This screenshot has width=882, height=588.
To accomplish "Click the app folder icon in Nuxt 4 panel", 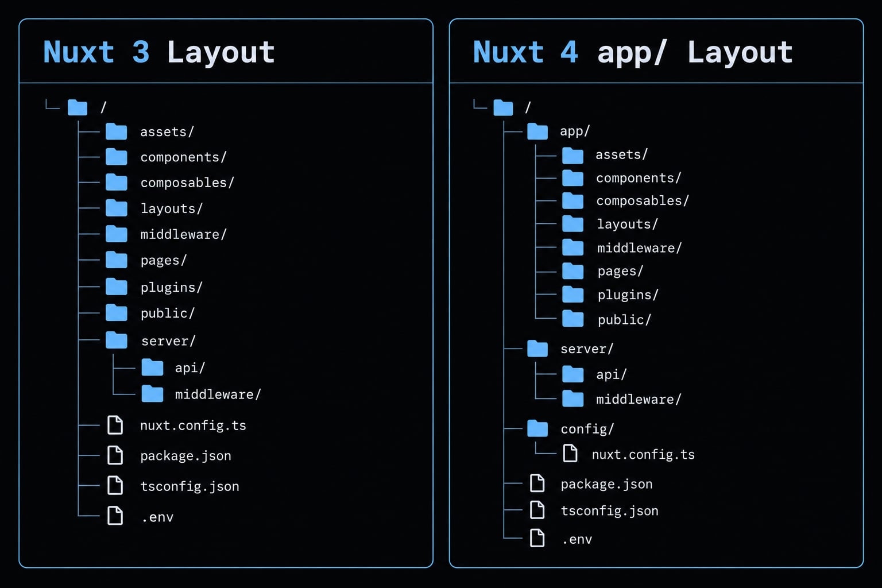I will (537, 131).
